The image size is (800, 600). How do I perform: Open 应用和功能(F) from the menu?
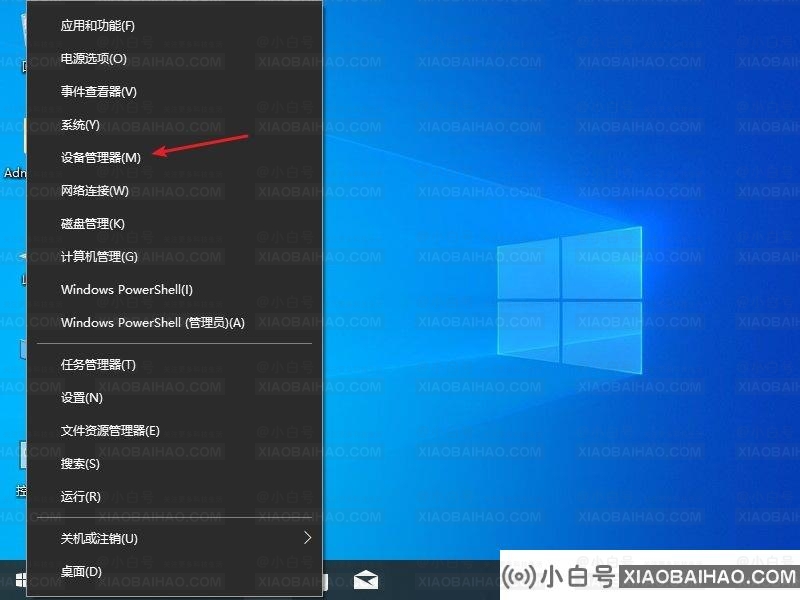[x=174, y=26]
